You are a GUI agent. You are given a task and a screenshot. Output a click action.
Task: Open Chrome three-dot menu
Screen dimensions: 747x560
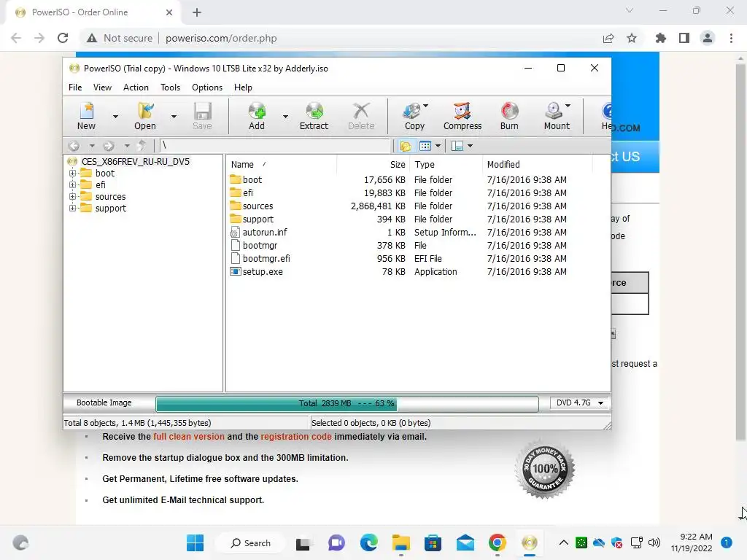731,38
